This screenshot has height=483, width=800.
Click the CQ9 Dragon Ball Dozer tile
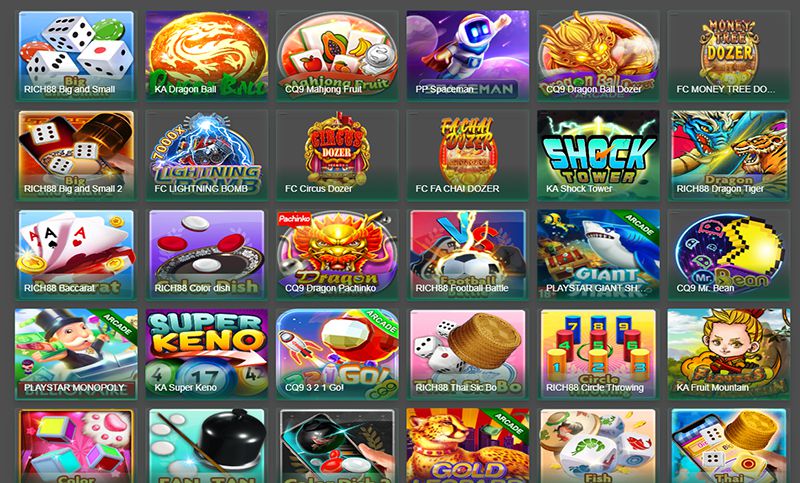point(598,55)
